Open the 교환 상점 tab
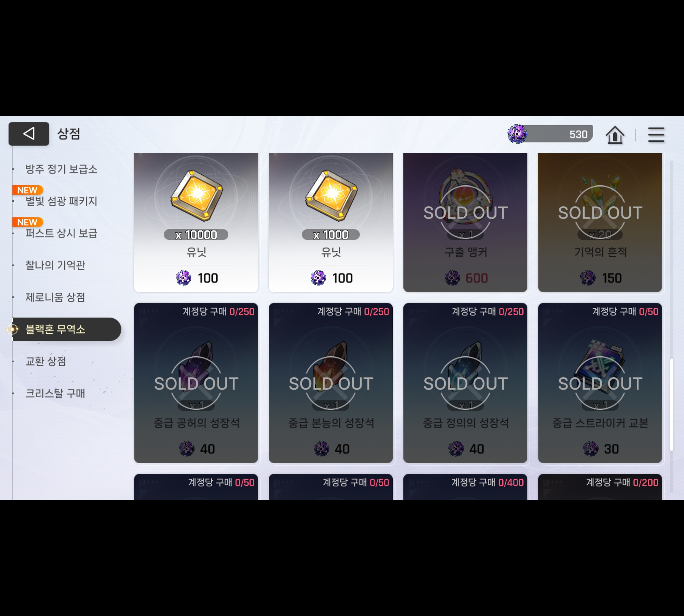The height and width of the screenshot is (616, 684). (46, 361)
